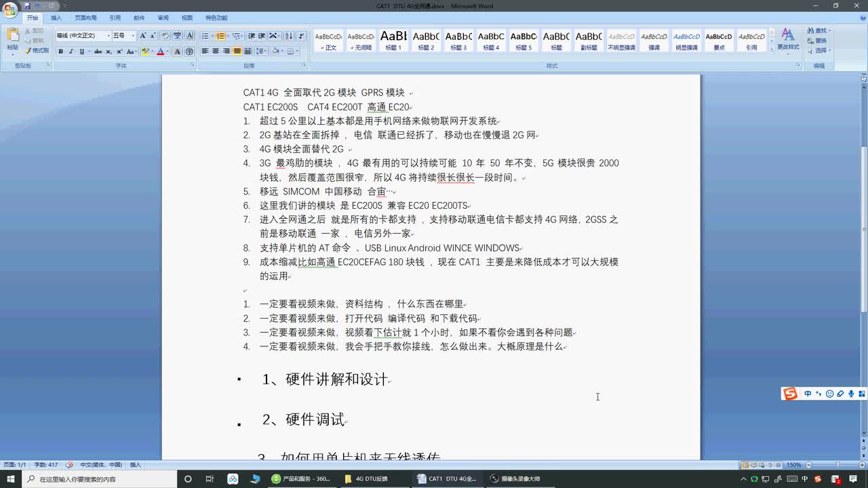This screenshot has width=868, height=488.
Task: Click the multilevel list icon
Action: point(236,35)
